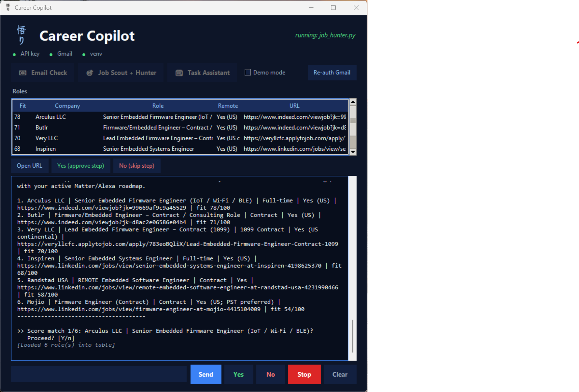Screen dimensions: 579x392
Task: Click the 'running: job_hunter.py' status text
Action: coord(325,35)
